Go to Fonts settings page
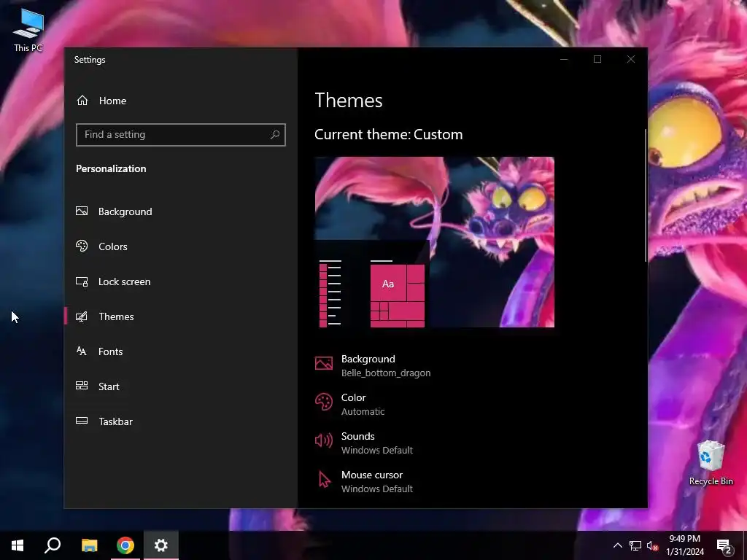Screen dimensions: 747x560 tap(181, 351)
